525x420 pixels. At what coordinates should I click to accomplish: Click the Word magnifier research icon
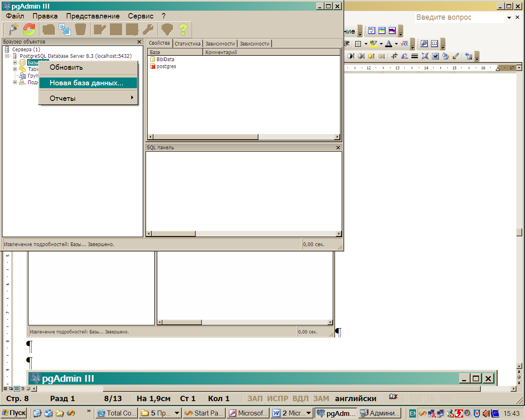coord(424,43)
